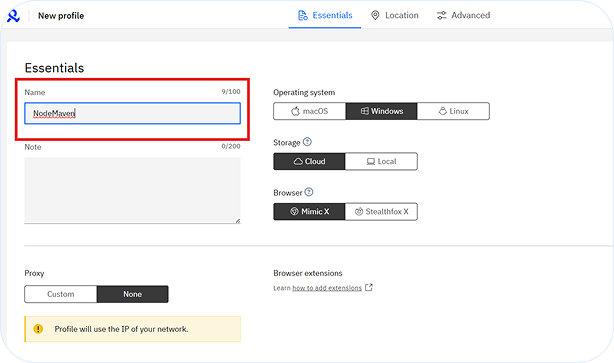Click the yellow warning icon in notice
Screen dimensions: 614x363
[38, 329]
